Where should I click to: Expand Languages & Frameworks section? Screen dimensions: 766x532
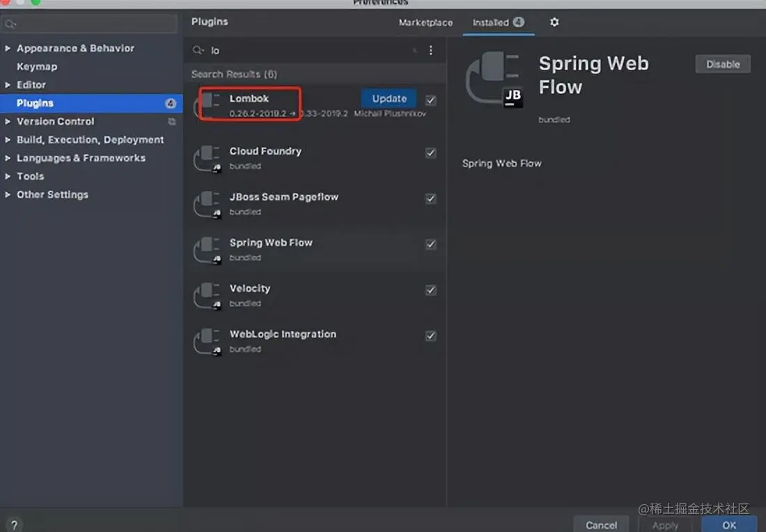8,158
